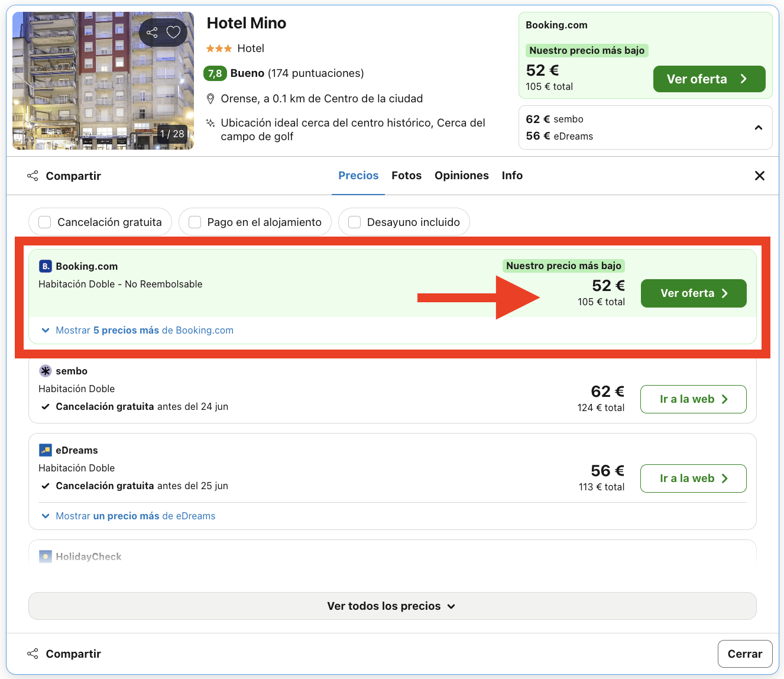784x679 pixels.
Task: Check the Pago en el alojamiento option
Action: pos(195,222)
